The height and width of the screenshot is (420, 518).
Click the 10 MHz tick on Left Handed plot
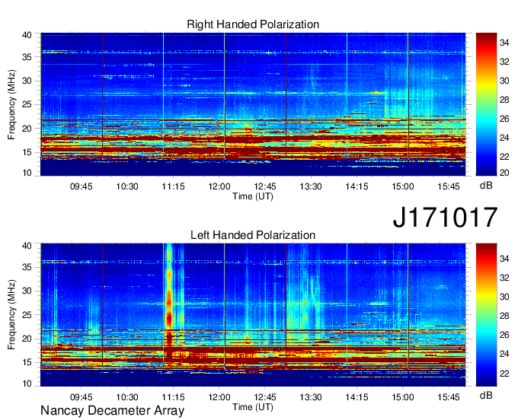coord(27,383)
